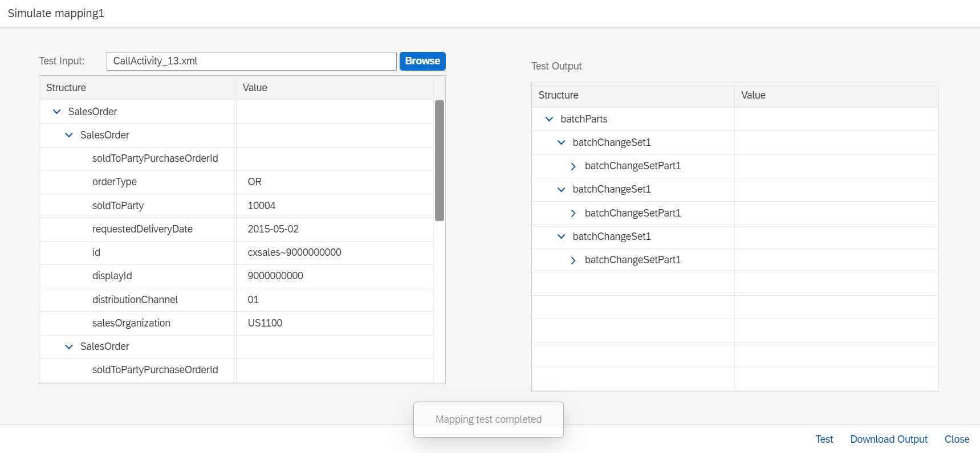Screen dimensions: 980x453
Task: Click the output Value column header
Action: [x=835, y=95]
